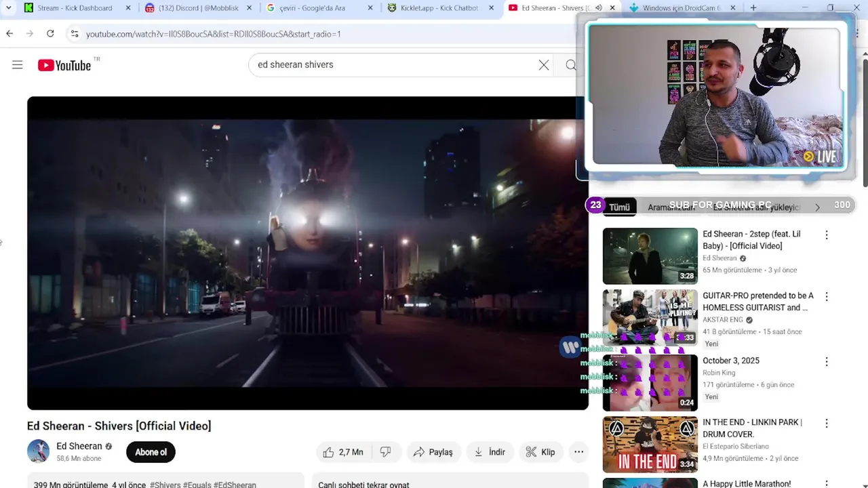Open Ed Sheeran channel avatar
Viewport: 868px width, 488px height.
click(x=38, y=451)
